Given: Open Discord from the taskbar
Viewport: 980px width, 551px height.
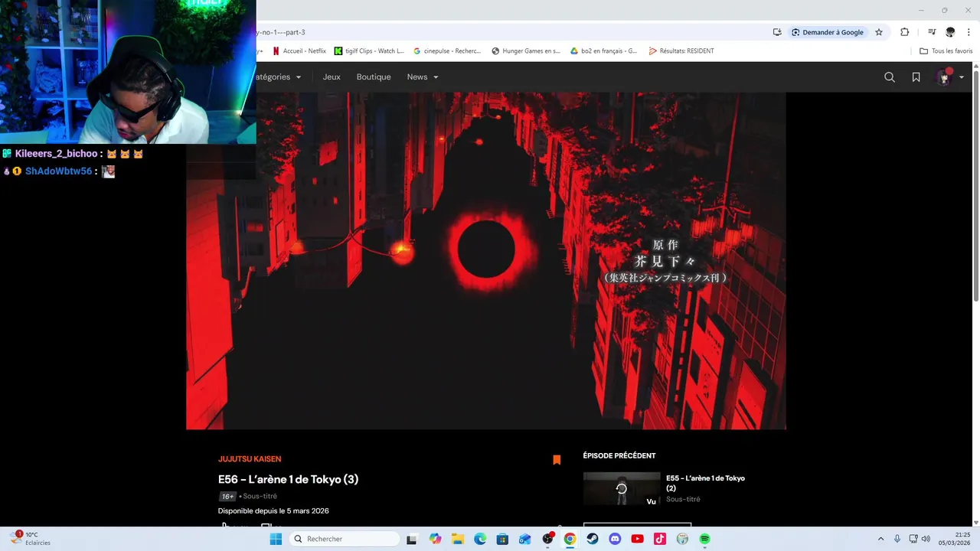Looking at the screenshot, I should tap(615, 539).
